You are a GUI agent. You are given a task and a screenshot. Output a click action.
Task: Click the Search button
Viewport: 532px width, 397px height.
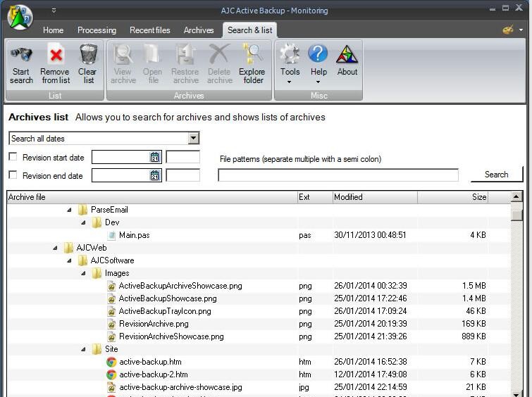point(496,175)
